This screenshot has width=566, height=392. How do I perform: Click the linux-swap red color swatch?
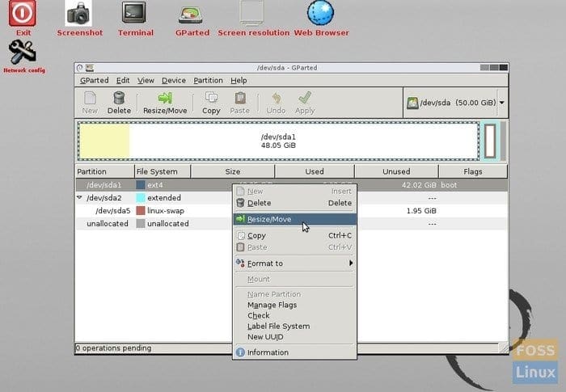(141, 211)
